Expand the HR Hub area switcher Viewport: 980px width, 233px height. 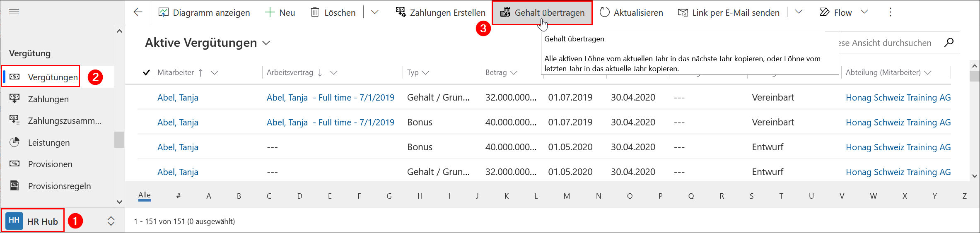(x=111, y=221)
